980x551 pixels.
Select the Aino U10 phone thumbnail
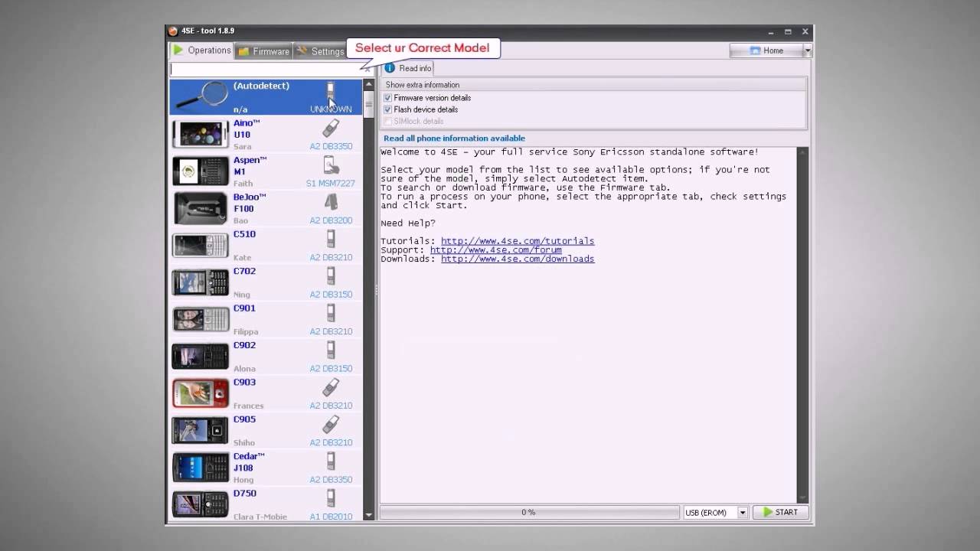pos(201,134)
